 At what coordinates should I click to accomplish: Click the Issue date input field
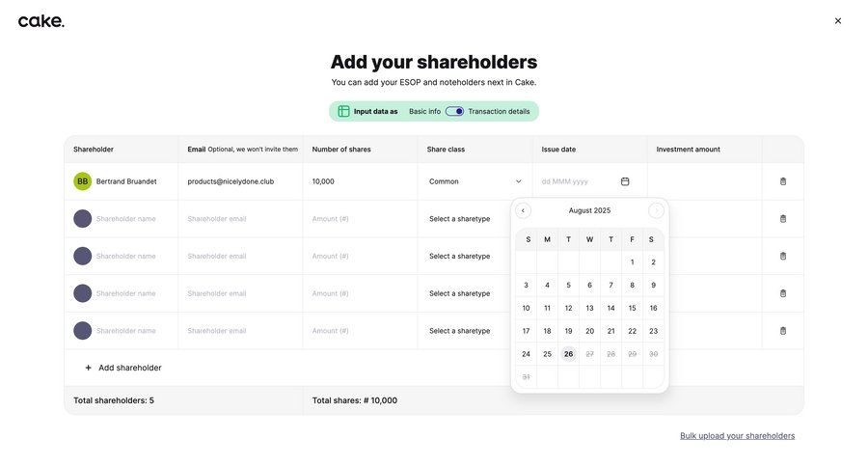(576, 181)
